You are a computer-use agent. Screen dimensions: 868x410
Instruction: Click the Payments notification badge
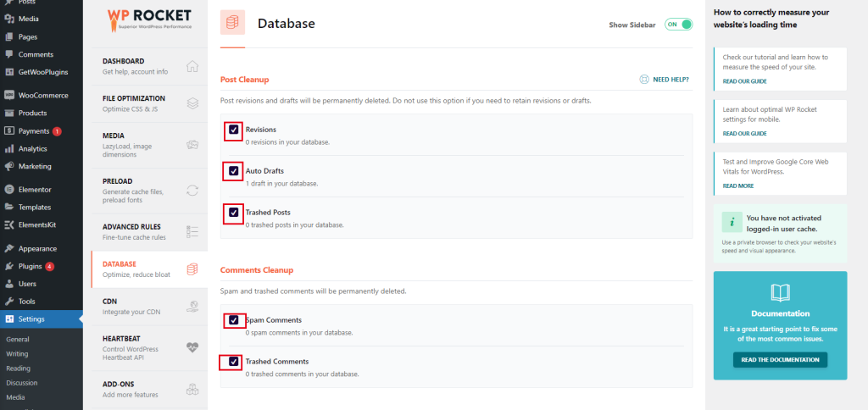pyautogui.click(x=57, y=131)
